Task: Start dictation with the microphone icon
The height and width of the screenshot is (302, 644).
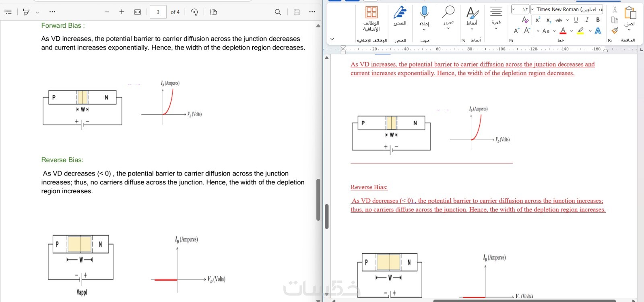Action: (x=424, y=12)
